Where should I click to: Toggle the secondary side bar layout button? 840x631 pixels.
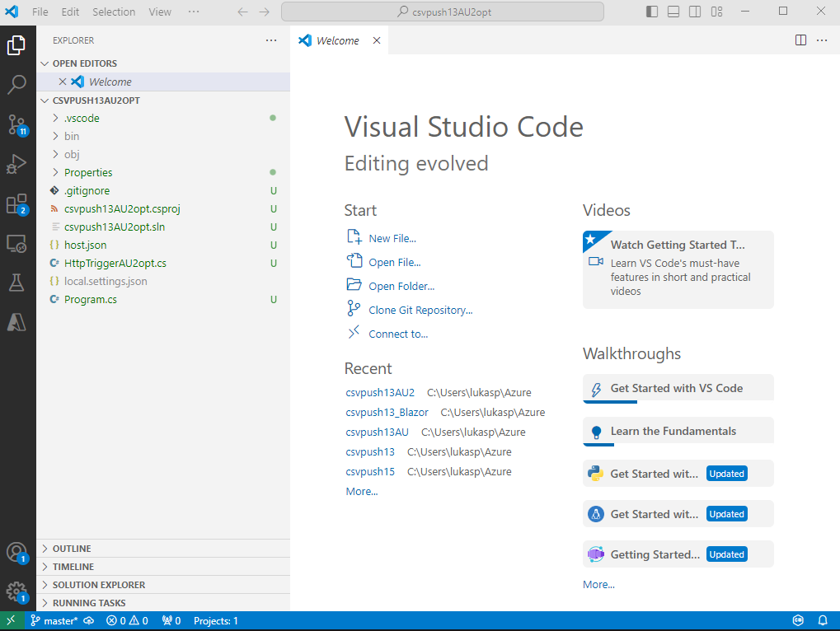pos(695,12)
